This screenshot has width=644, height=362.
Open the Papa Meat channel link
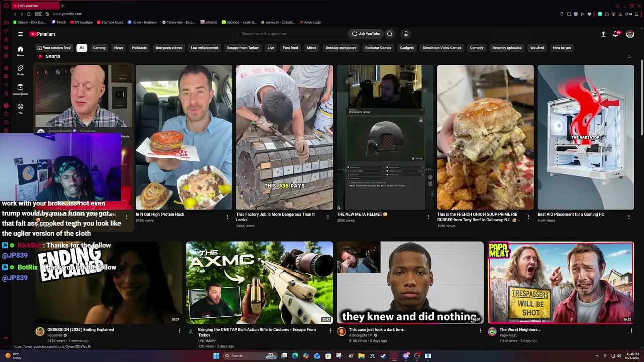[x=508, y=335]
